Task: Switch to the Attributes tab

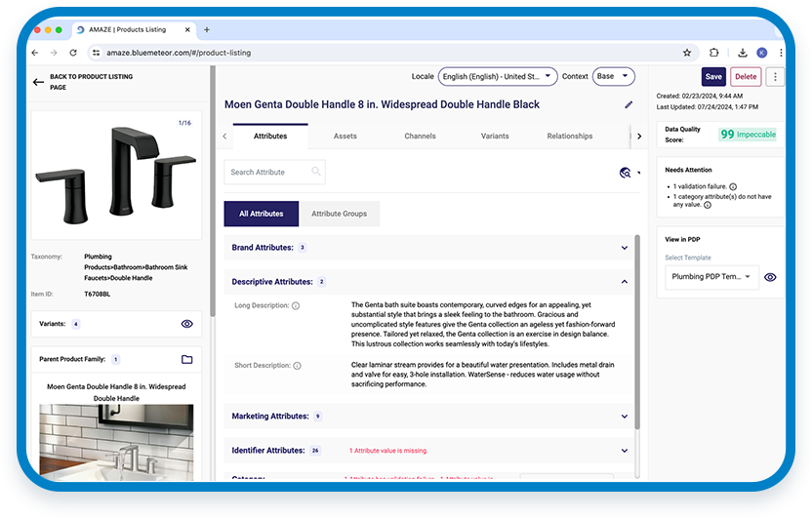Action: pos(270,137)
